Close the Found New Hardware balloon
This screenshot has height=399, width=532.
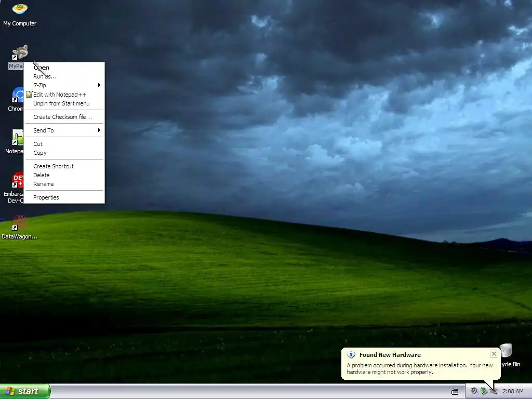[x=494, y=354]
